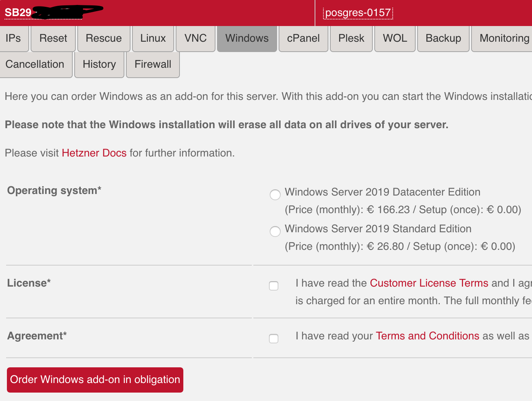
Task: Switch to the Plesk tab
Action: pos(351,38)
